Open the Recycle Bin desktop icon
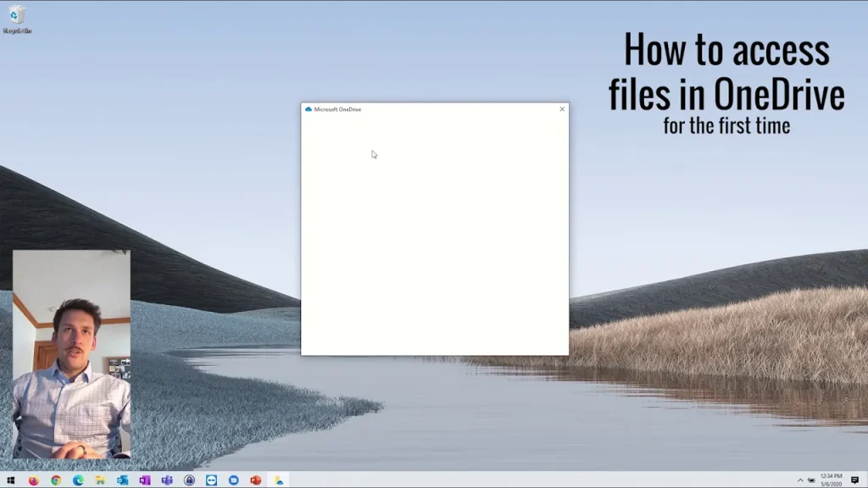 (x=17, y=19)
